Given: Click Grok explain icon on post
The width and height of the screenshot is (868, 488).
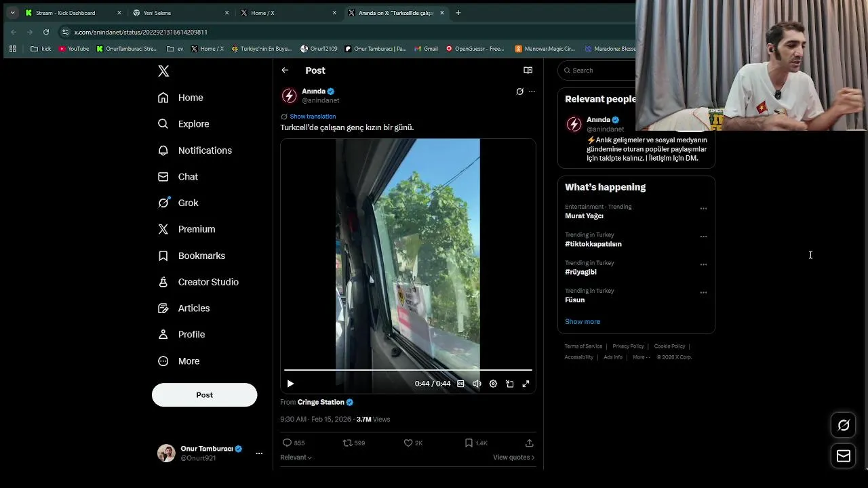Looking at the screenshot, I should click(x=519, y=91).
